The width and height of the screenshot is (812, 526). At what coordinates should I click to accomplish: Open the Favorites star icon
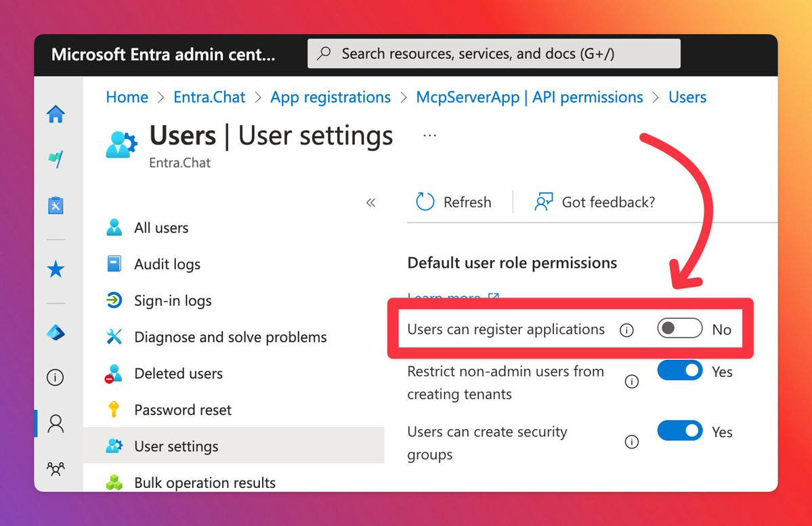point(56,270)
